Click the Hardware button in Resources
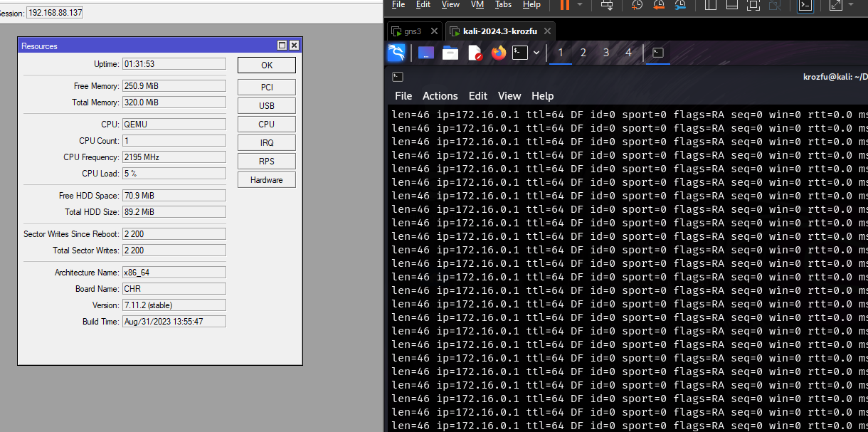Screen dimensions: 868x432 click(266, 180)
